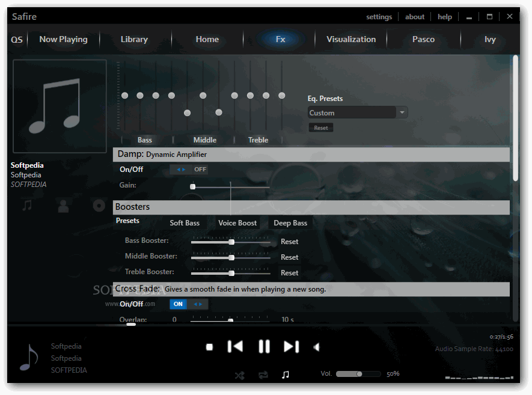
Task: Open the Visualization tab
Action: 351,39
